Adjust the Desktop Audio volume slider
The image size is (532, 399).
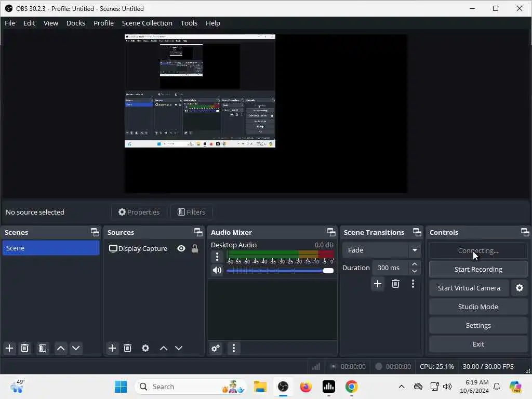click(x=280, y=271)
